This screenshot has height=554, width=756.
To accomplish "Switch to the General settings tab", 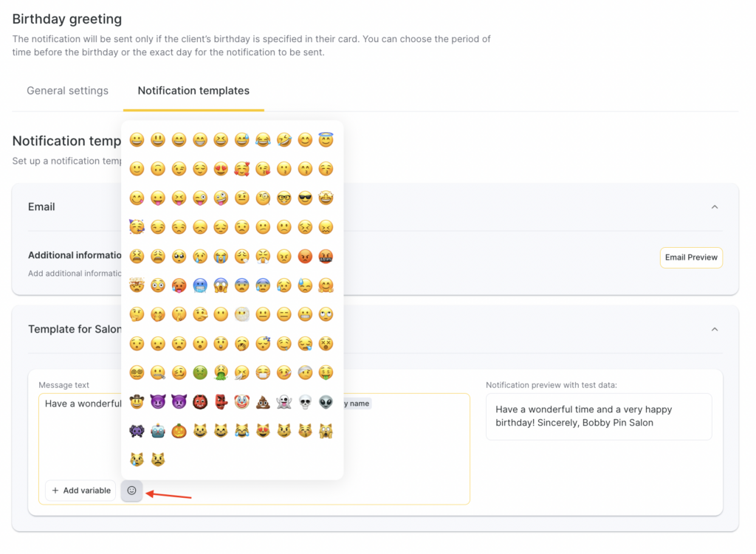I will (67, 91).
